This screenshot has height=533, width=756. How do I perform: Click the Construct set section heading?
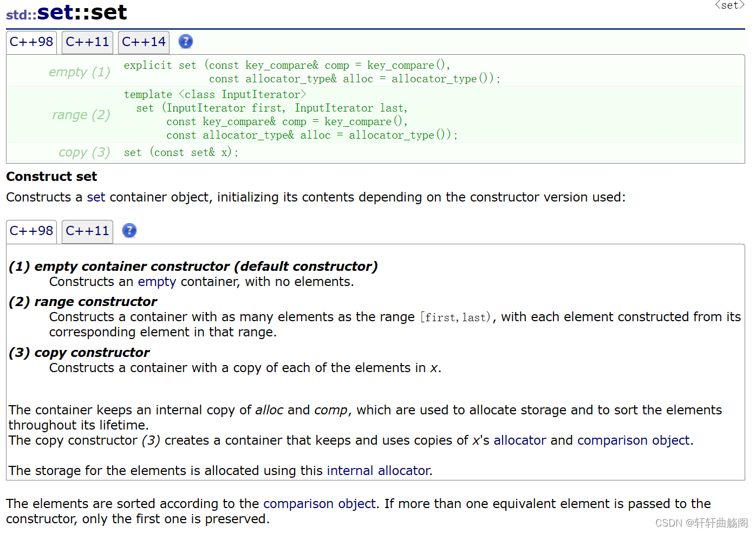point(51,176)
